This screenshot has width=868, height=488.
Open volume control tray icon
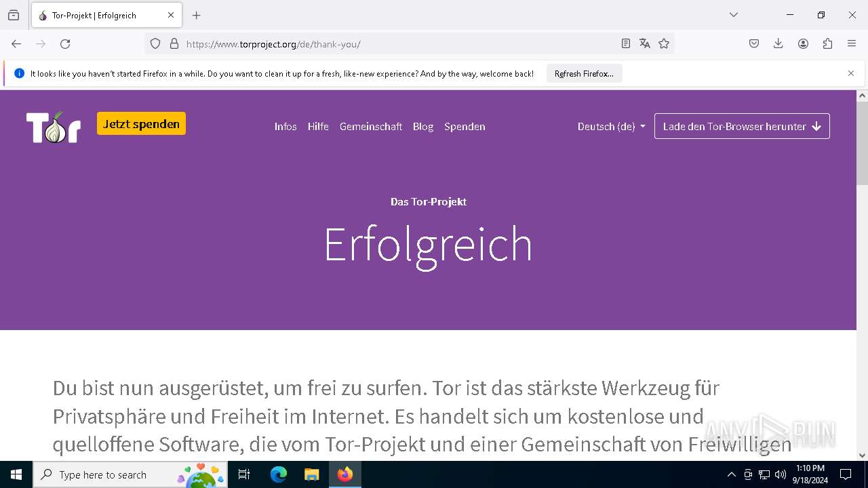(x=781, y=474)
